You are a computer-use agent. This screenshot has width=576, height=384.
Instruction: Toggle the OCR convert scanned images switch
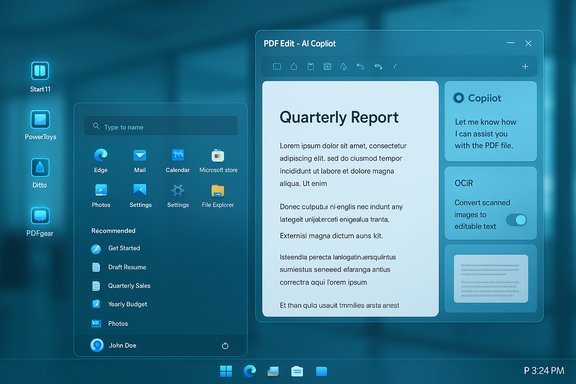516,220
